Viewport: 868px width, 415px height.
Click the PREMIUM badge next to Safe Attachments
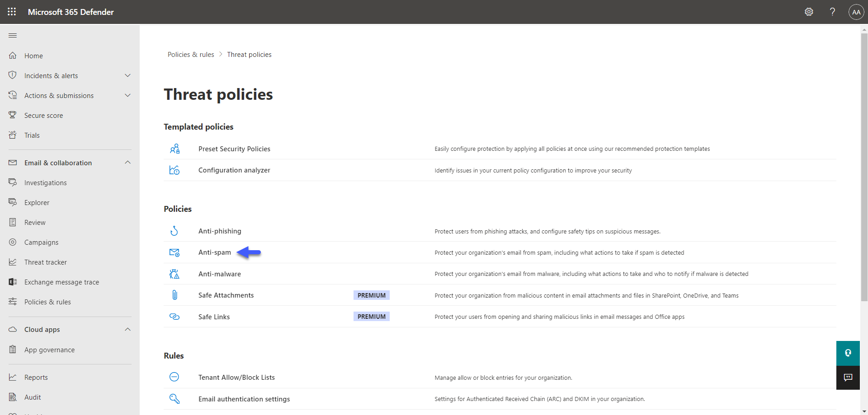(372, 295)
